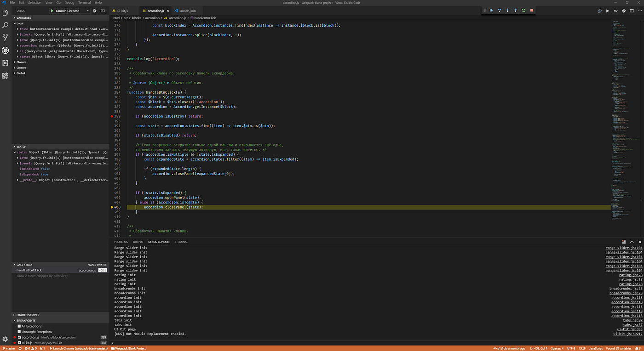Start debugging with green play arrow
This screenshot has width=644, height=351.
tap(52, 11)
